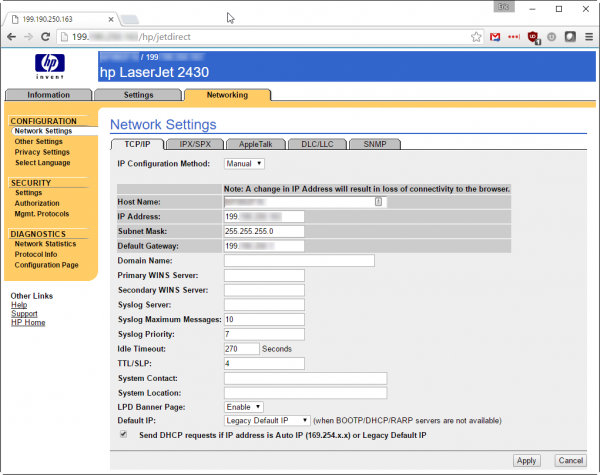Click the Cancel button
Screen dimensions: 600x475
pyautogui.click(x=571, y=460)
